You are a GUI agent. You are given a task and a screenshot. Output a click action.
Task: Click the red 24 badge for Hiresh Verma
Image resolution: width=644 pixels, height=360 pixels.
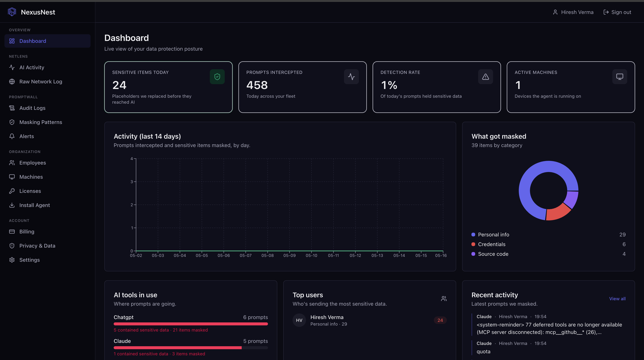pyautogui.click(x=440, y=320)
